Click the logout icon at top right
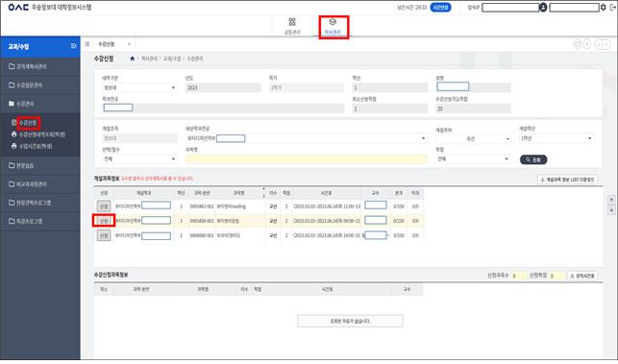 pyautogui.click(x=613, y=7)
